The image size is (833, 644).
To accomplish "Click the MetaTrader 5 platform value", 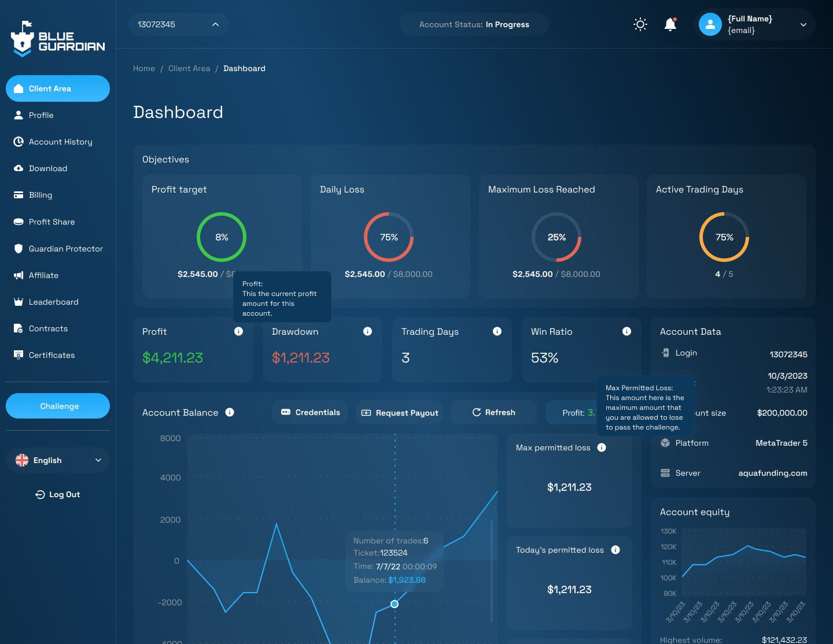I will click(782, 443).
